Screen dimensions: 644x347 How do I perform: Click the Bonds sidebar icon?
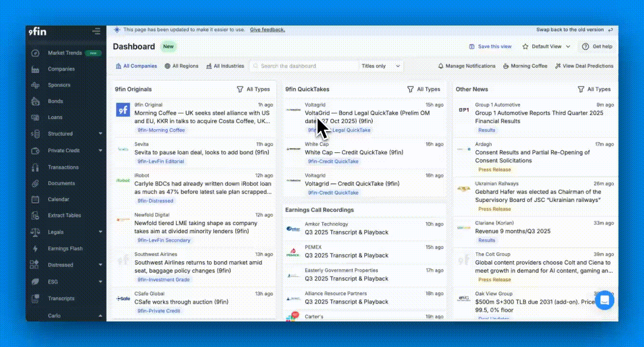click(35, 101)
